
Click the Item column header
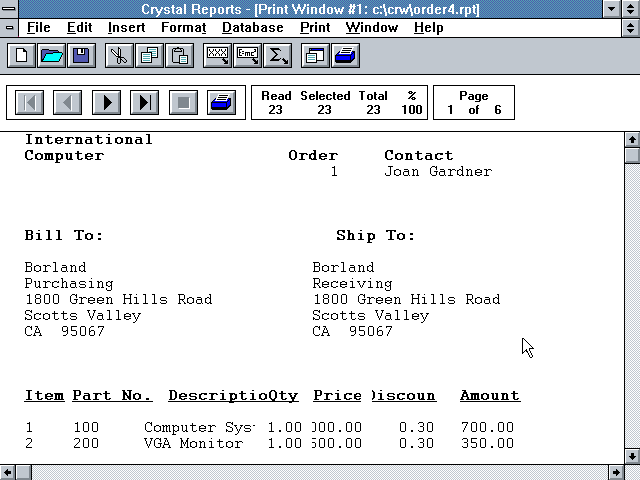[44, 395]
